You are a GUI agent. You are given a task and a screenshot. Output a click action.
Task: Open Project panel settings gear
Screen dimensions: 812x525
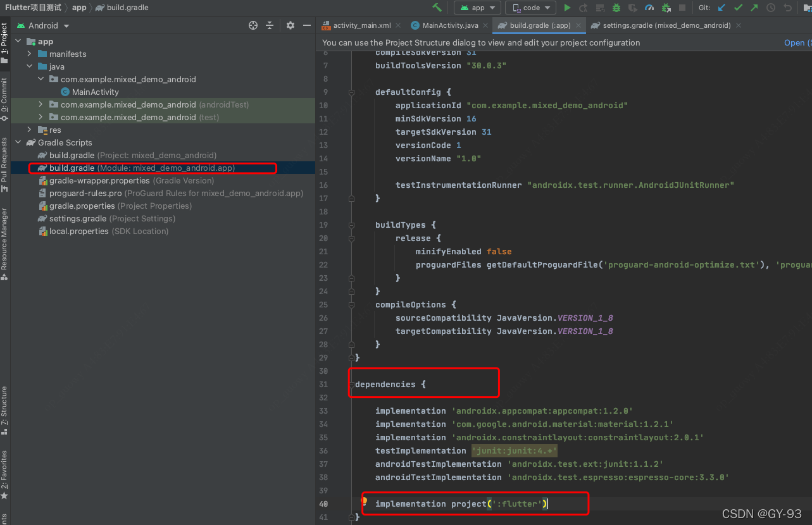(x=290, y=25)
